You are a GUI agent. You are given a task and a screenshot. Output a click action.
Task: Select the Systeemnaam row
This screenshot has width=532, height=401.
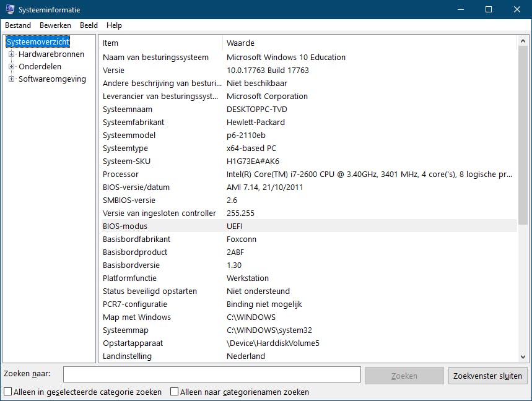pyautogui.click(x=309, y=109)
